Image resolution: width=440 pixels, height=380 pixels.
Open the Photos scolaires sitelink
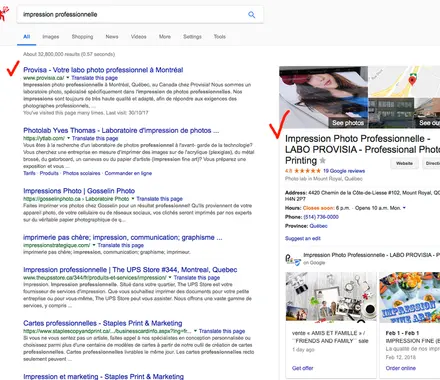tap(81, 173)
